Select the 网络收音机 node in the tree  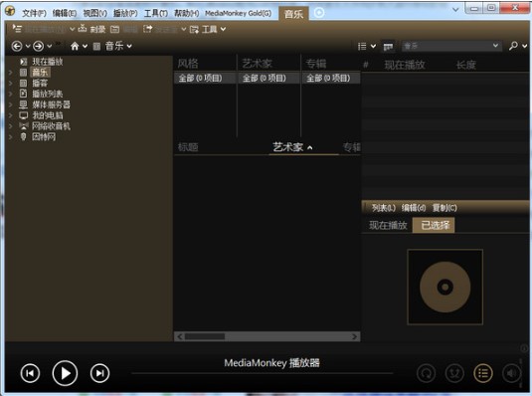point(52,126)
